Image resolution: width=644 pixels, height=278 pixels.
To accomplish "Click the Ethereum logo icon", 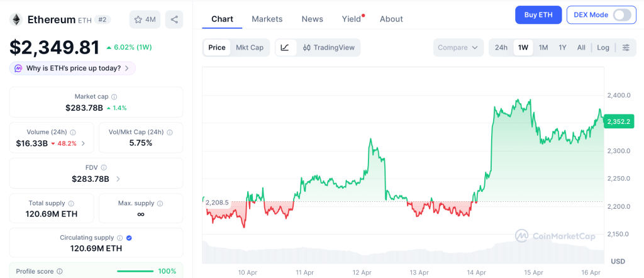I will point(16,19).
